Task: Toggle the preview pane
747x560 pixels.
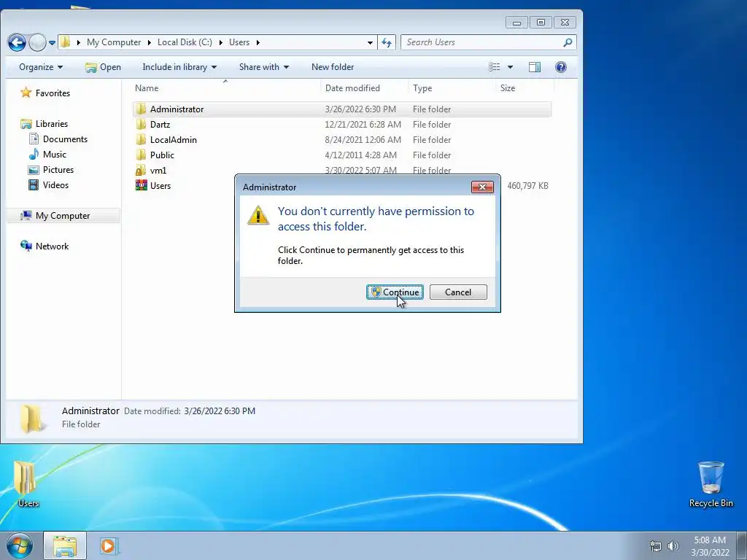Action: pyautogui.click(x=535, y=67)
